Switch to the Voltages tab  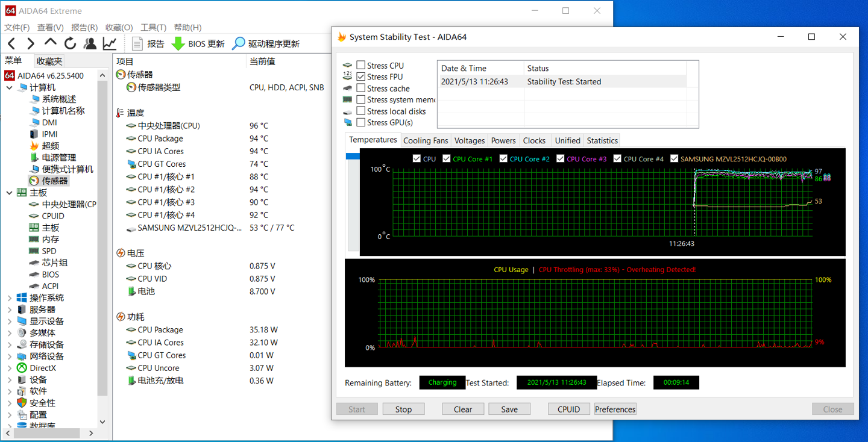click(x=470, y=140)
